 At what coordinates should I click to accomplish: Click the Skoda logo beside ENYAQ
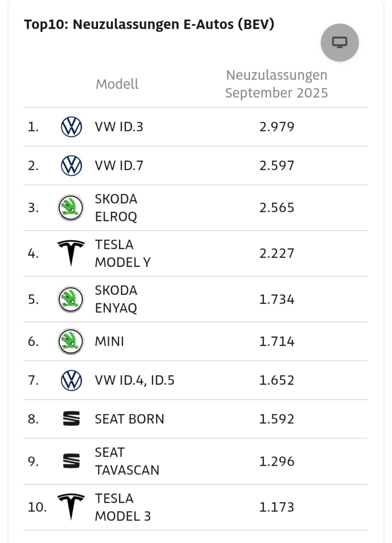tap(71, 299)
